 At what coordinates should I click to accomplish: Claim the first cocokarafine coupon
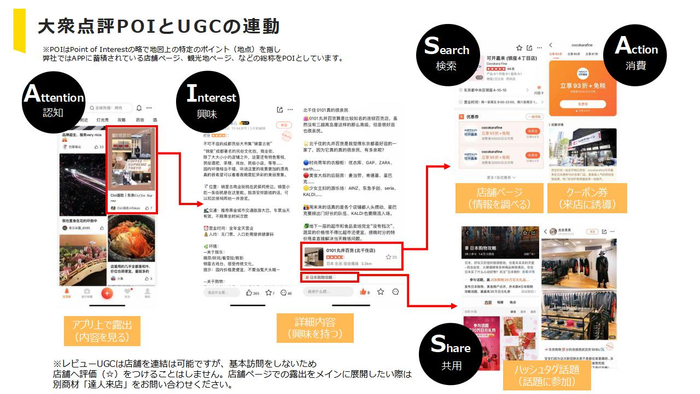tap(533, 131)
